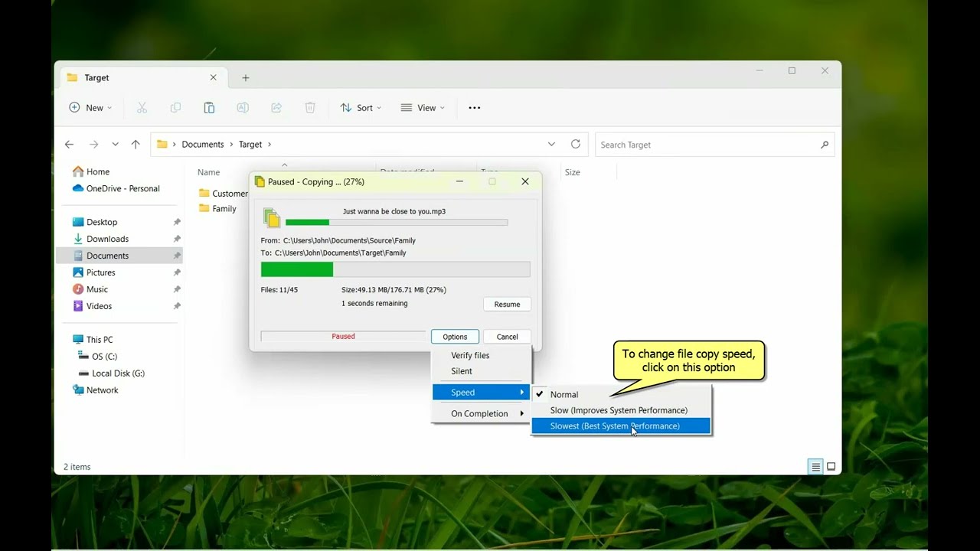Open the See more ellipsis menu
Image resolution: width=980 pixels, height=551 pixels.
[x=475, y=108]
